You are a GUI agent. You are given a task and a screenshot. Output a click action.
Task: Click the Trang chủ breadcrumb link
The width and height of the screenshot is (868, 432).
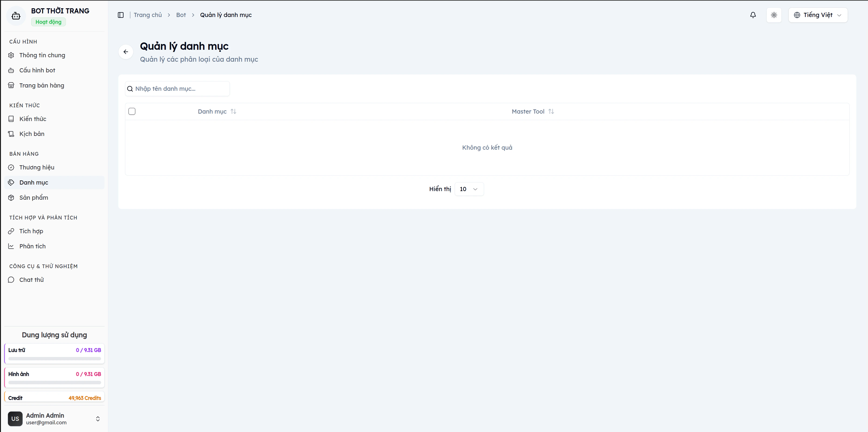[x=148, y=15]
